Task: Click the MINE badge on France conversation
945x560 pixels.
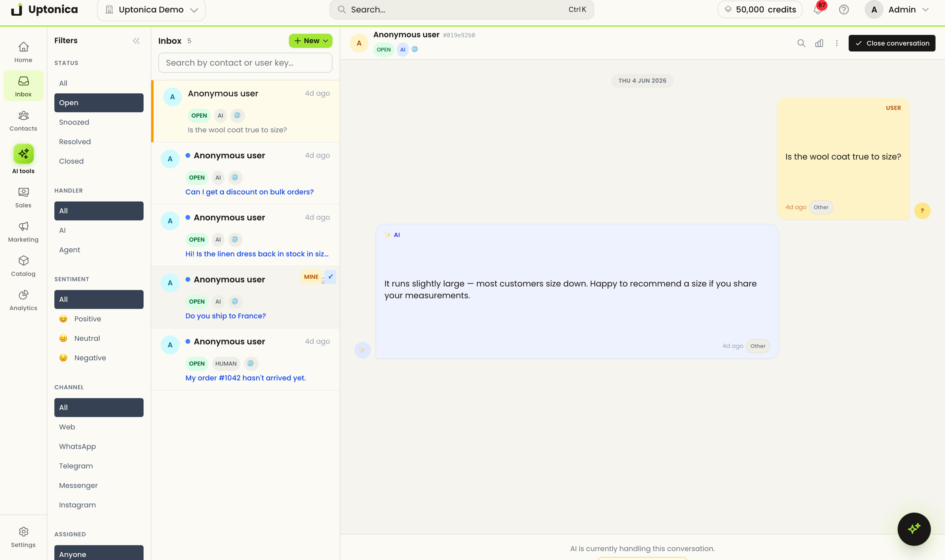Action: point(311,276)
